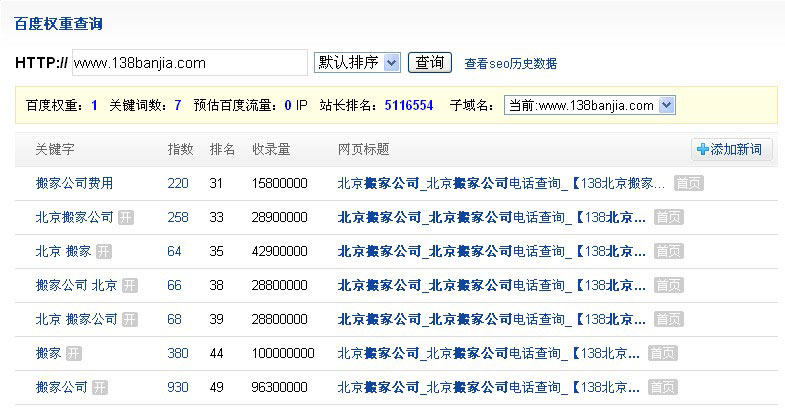Click the 开 badge beside 搬家公司 北京
Viewport: 785px width, 408px height.
129,285
